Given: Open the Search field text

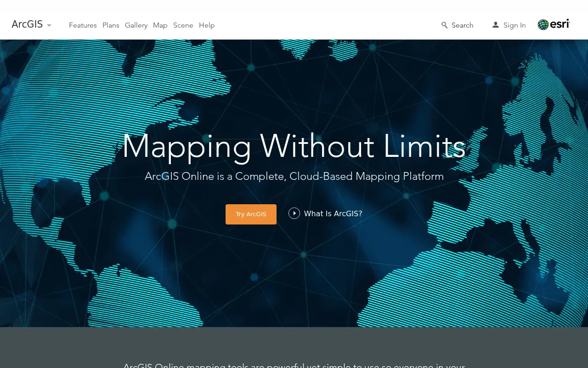Looking at the screenshot, I should 462,25.
